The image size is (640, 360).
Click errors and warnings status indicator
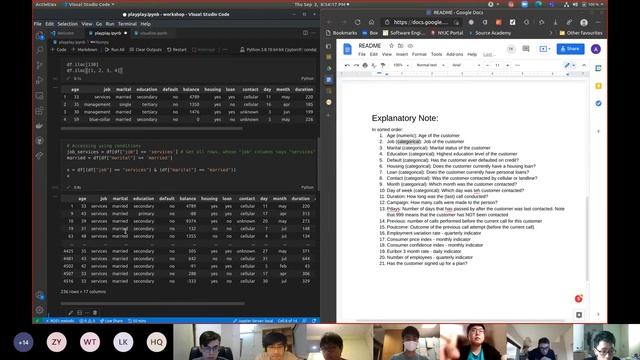(87, 321)
